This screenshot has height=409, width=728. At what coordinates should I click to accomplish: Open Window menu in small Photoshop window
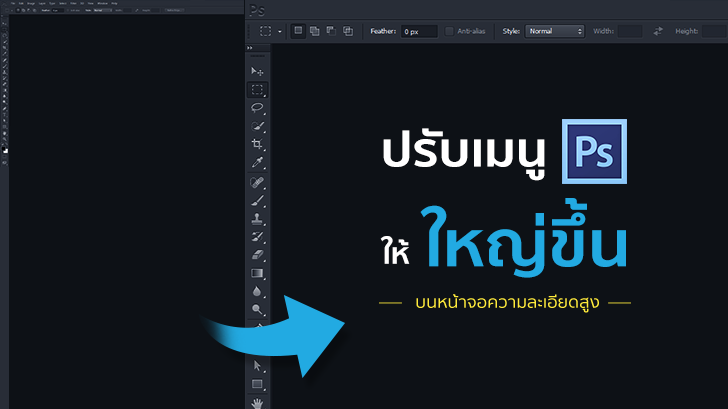(x=102, y=3)
